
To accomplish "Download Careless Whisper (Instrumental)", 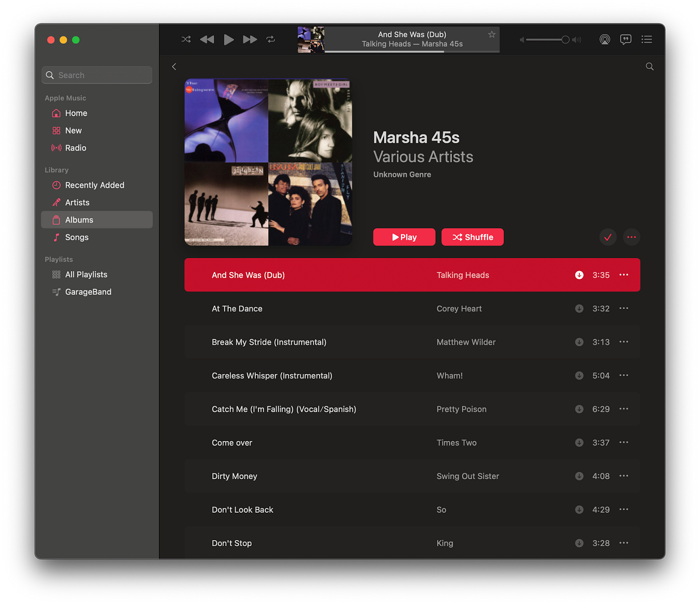I will (x=579, y=376).
